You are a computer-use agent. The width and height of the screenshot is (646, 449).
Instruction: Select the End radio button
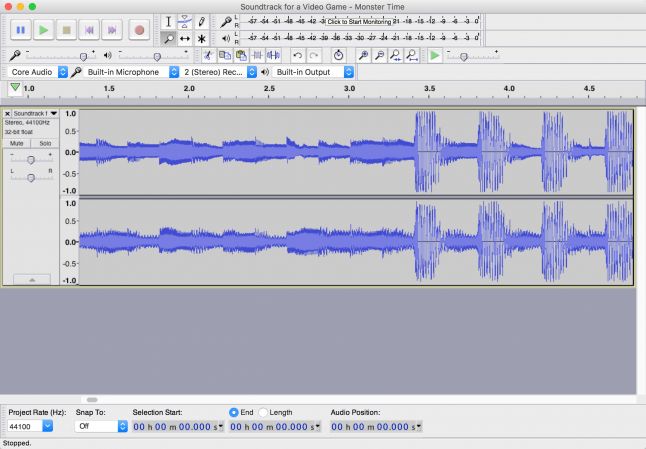pyautogui.click(x=234, y=412)
